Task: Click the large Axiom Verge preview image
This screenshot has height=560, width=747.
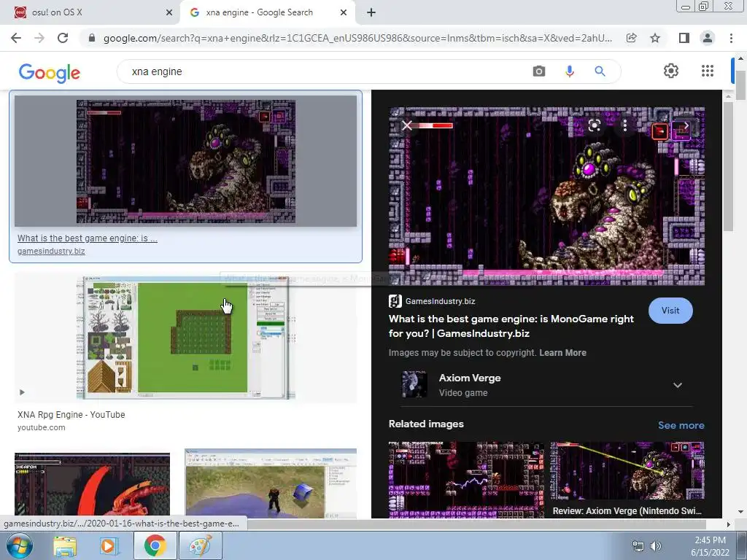Action: (x=547, y=196)
